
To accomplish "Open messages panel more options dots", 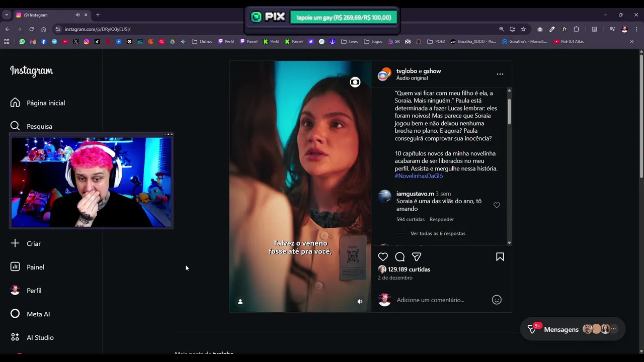I will coord(613,329).
